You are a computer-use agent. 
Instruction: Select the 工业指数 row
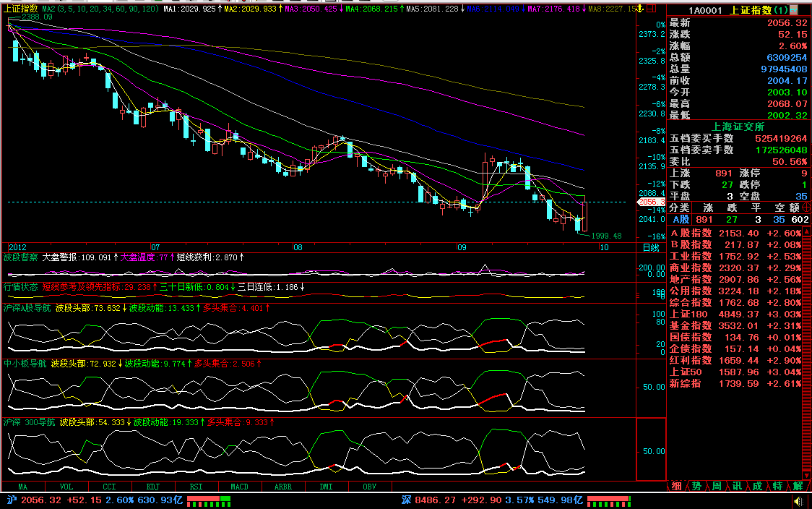coord(736,256)
